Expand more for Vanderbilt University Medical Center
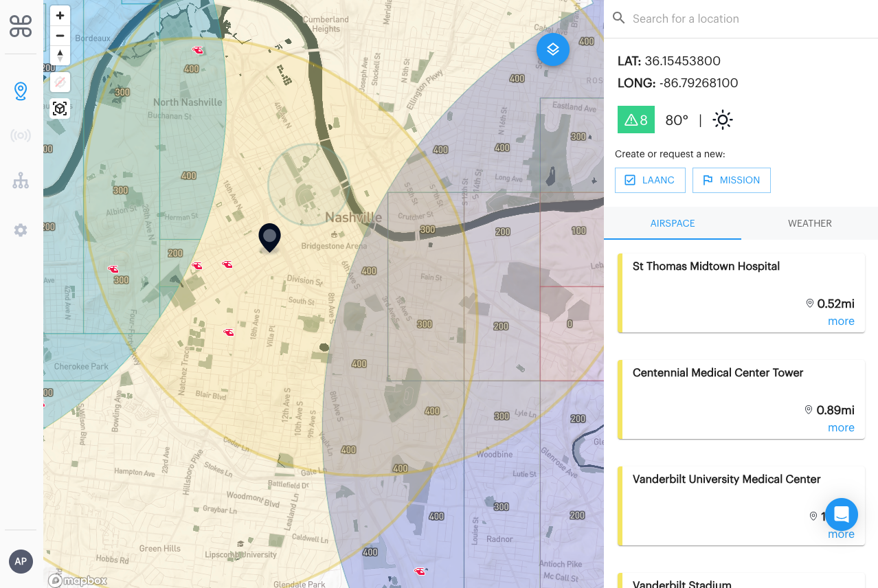 coord(841,534)
